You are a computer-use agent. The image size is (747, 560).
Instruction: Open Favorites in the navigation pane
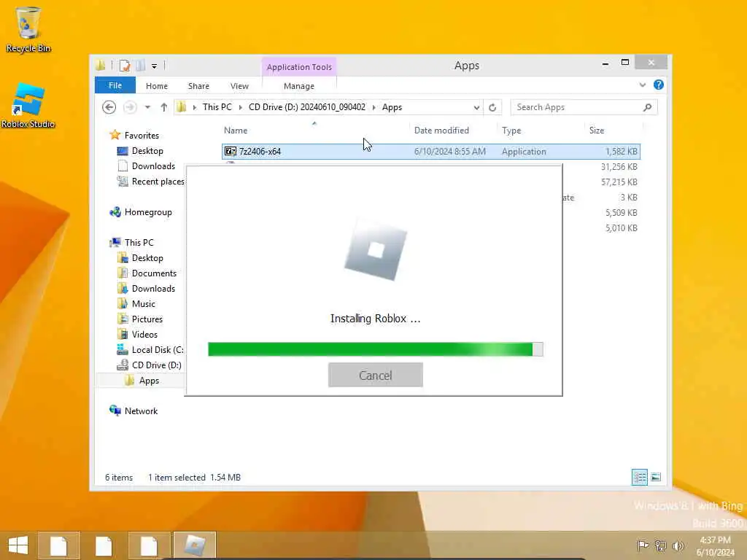point(142,135)
